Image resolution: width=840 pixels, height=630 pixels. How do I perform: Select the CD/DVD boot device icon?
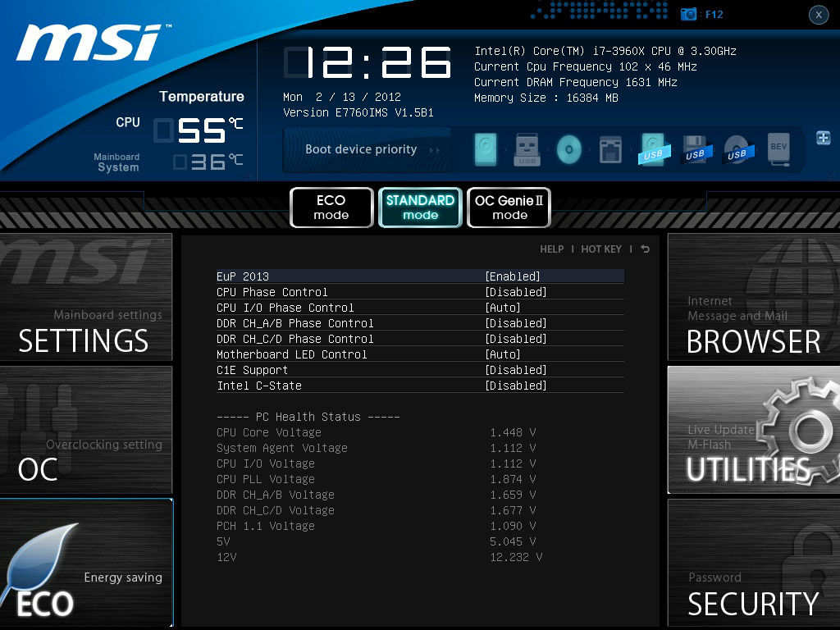pos(569,149)
